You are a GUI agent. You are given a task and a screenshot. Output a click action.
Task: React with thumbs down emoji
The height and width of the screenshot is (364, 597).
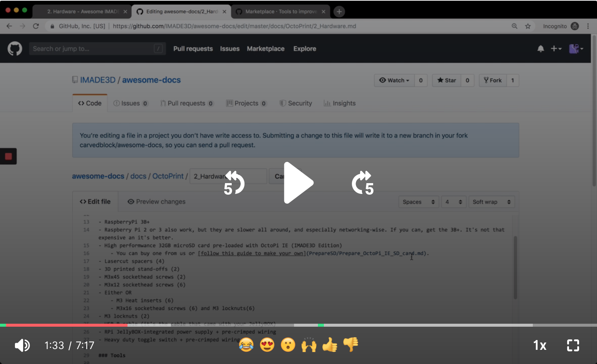351,345
